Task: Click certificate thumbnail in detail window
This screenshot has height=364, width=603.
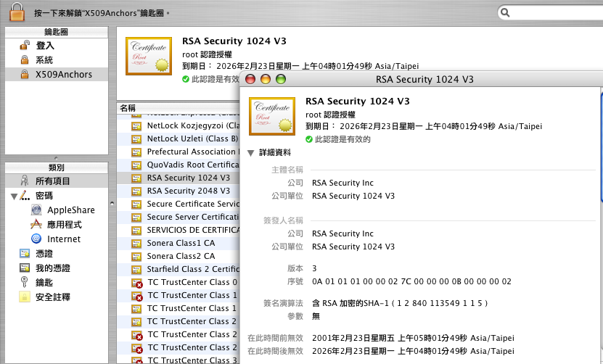Action: pos(272,116)
